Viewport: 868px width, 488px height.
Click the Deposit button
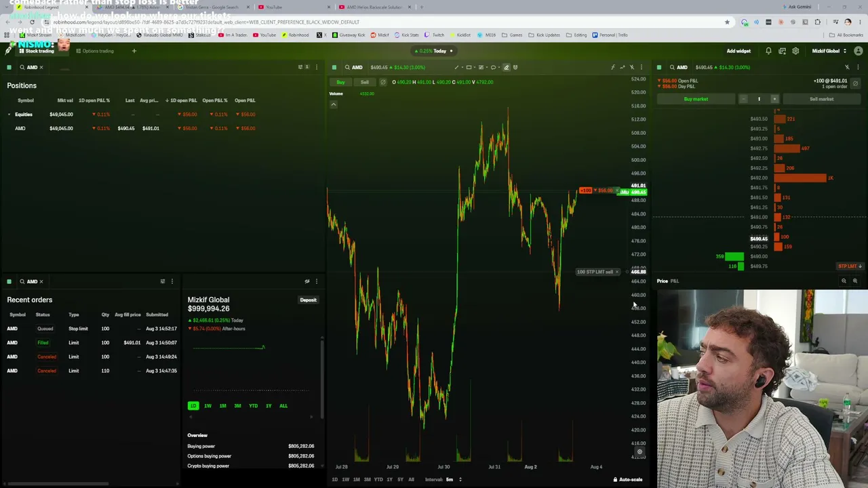308,300
